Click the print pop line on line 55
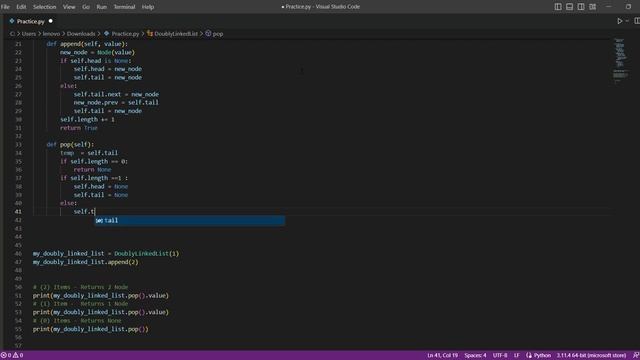Viewport: 640px width, 360px height. pyautogui.click(x=91, y=329)
